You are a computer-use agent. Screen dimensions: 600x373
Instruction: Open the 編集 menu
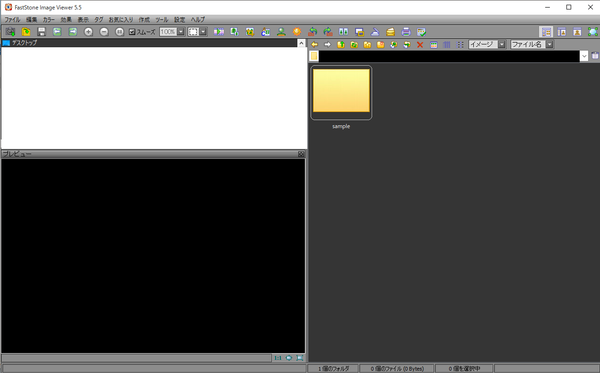pos(31,20)
